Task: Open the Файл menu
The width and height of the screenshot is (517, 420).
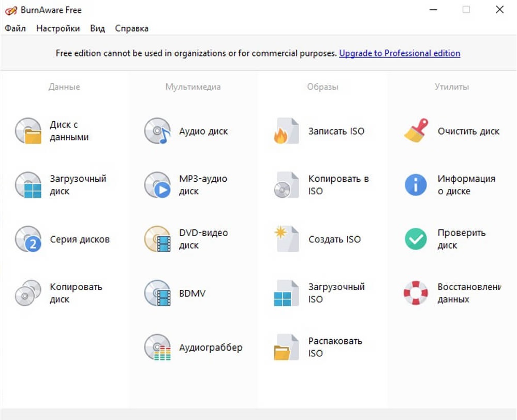Action: pos(15,28)
